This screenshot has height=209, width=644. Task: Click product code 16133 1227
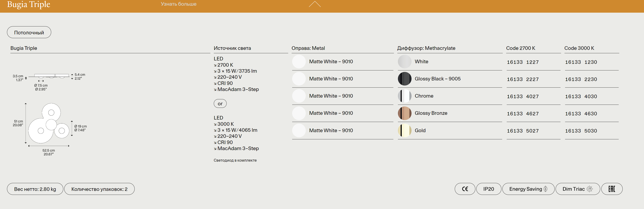pos(523,62)
